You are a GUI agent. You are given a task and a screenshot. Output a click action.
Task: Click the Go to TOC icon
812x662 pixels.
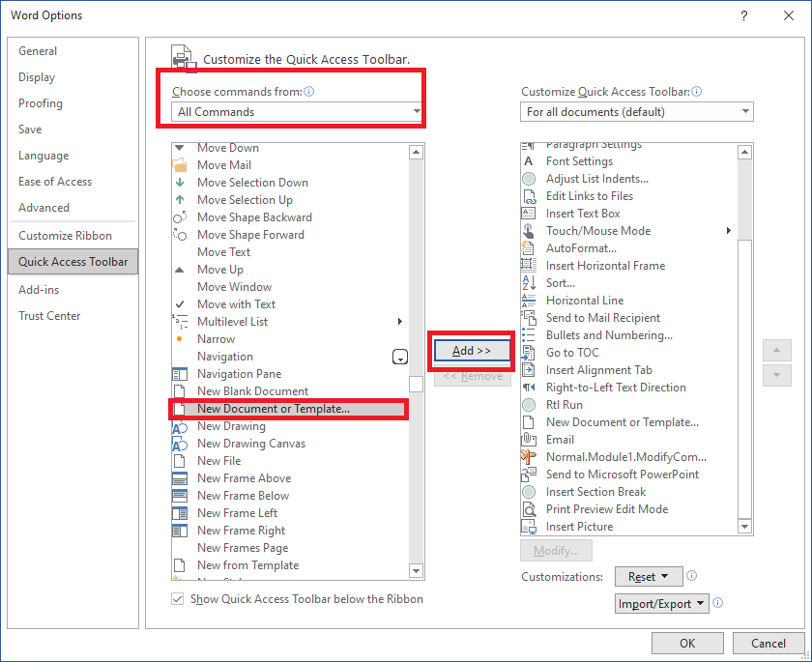pos(528,353)
